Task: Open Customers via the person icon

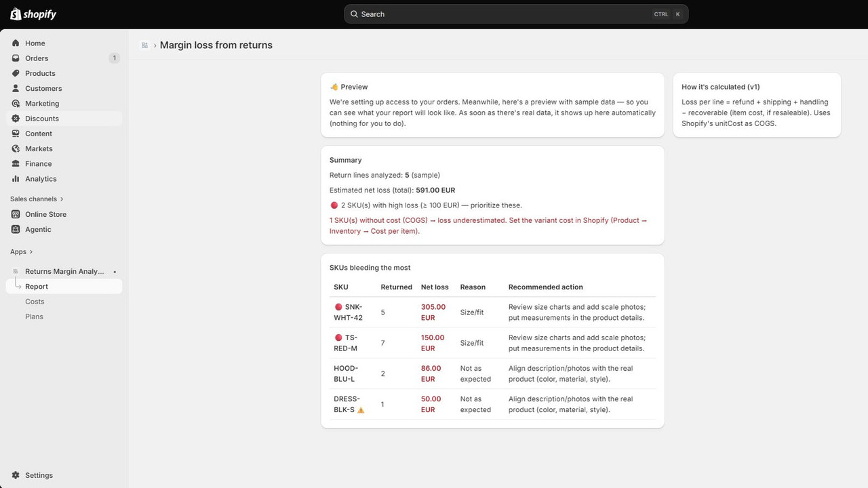Action: 16,88
